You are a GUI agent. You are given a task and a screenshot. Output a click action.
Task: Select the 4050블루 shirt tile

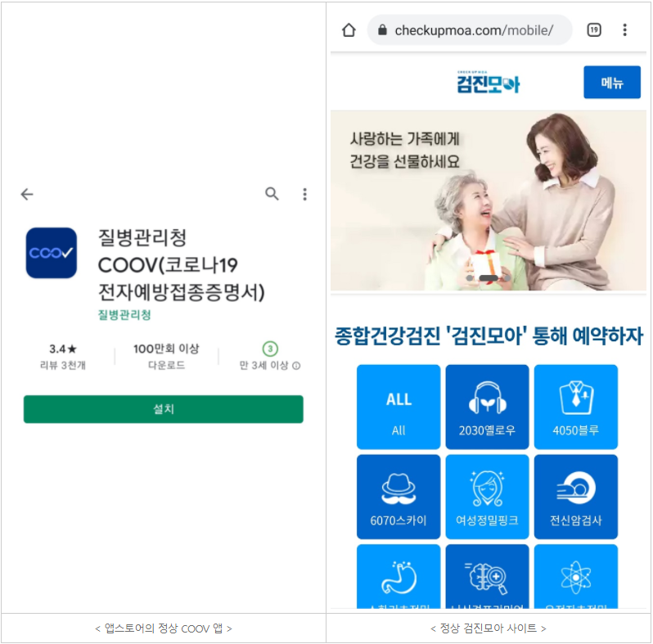(x=576, y=407)
